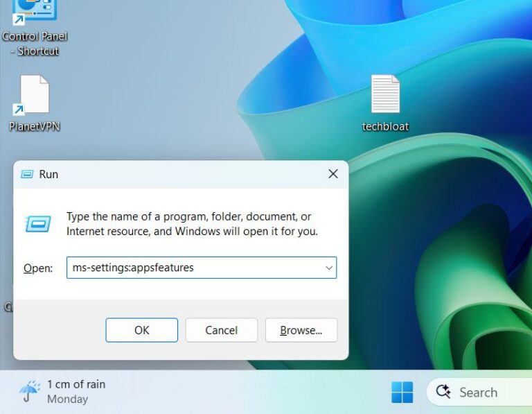Screen dimensions: 532x414
Task: Click the '1 cm of rain' text
Action: [x=76, y=384]
